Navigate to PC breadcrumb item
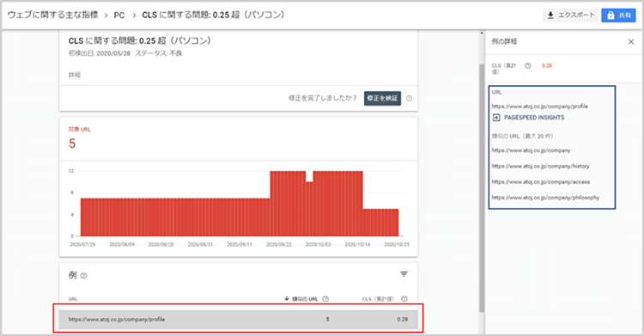The height and width of the screenshot is (336, 644). (x=119, y=15)
